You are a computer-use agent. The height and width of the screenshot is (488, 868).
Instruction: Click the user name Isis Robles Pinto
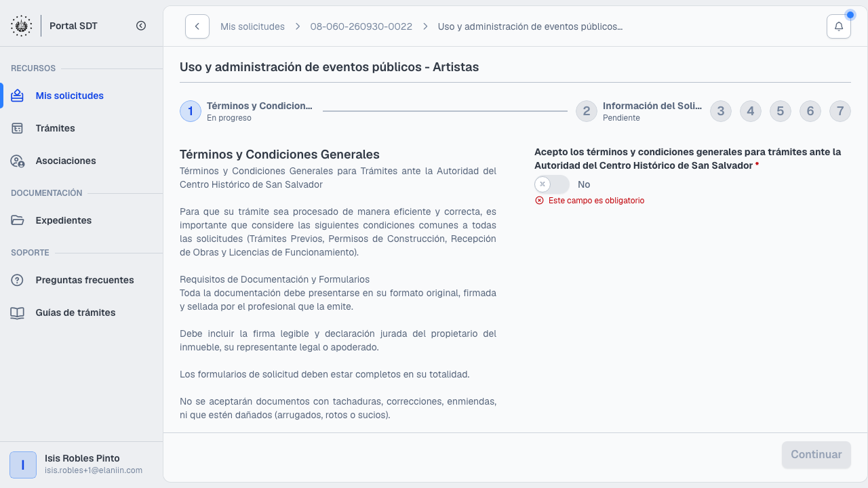(x=82, y=458)
